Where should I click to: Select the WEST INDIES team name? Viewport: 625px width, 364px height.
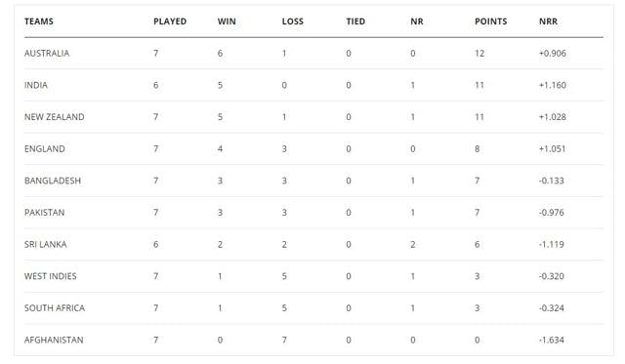[x=50, y=276]
